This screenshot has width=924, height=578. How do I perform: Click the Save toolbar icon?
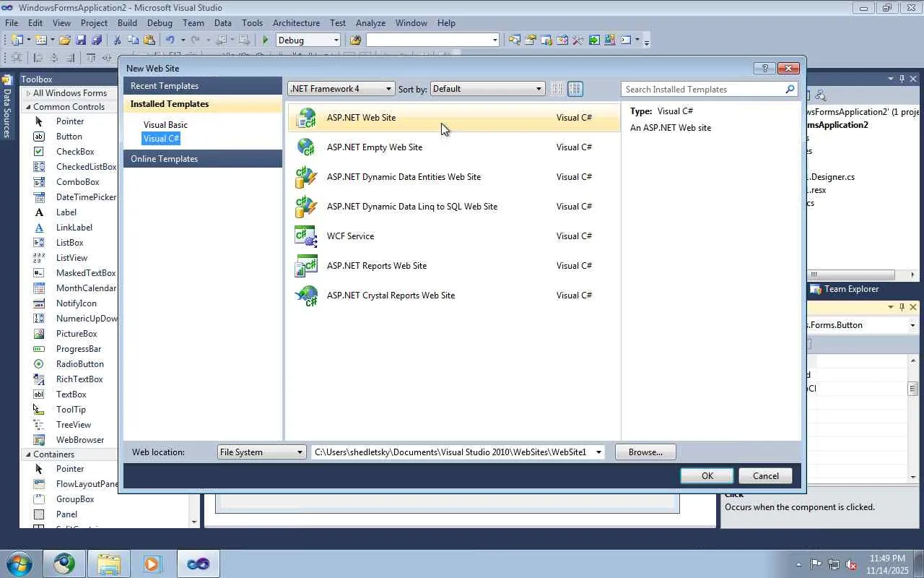(x=81, y=40)
